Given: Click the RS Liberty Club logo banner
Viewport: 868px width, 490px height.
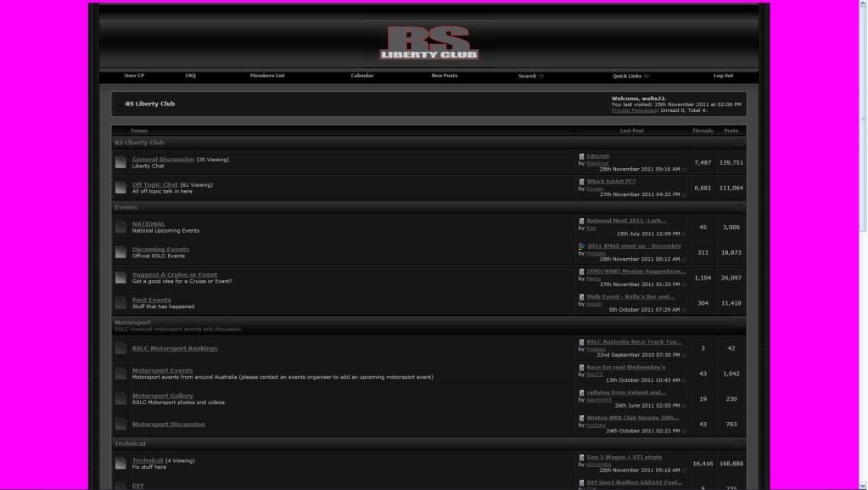Looking at the screenshot, I should 429,42.
